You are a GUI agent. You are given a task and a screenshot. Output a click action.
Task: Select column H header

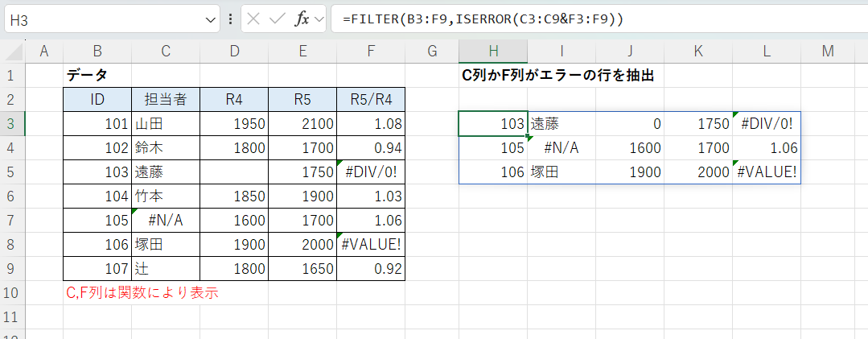click(493, 52)
